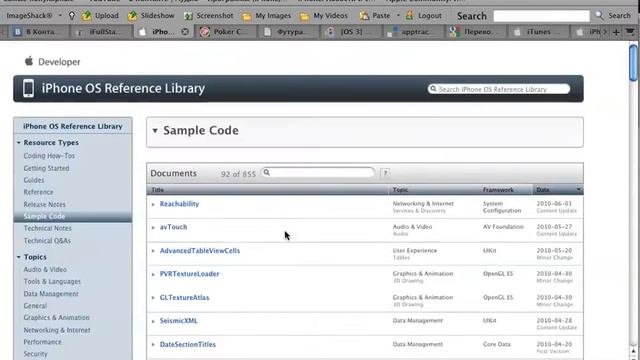Switch to the [OS 3] tab

[x=351, y=32]
